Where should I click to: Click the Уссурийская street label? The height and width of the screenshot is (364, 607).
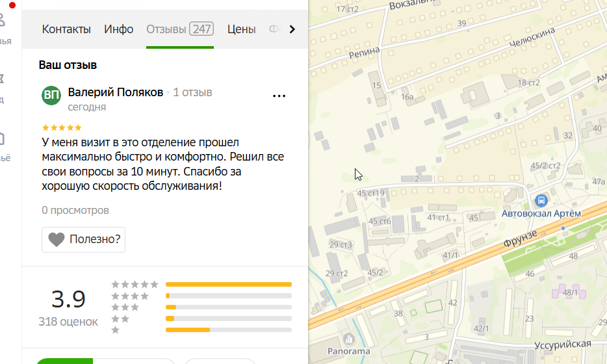tap(562, 344)
